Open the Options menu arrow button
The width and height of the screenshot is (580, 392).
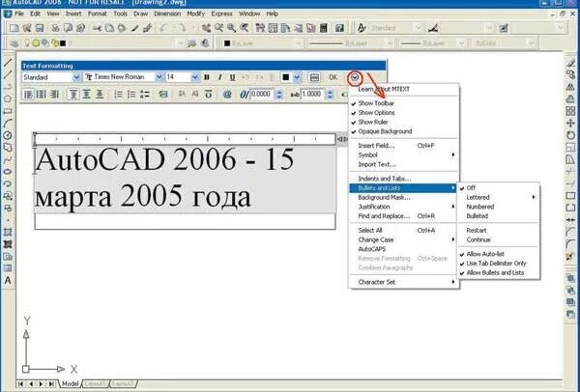[355, 77]
